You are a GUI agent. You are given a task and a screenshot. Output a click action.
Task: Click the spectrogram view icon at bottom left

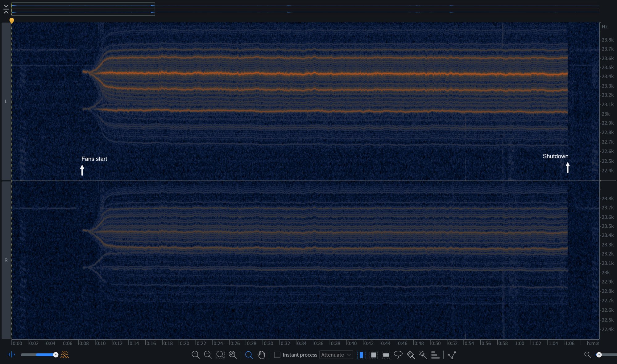(65, 354)
